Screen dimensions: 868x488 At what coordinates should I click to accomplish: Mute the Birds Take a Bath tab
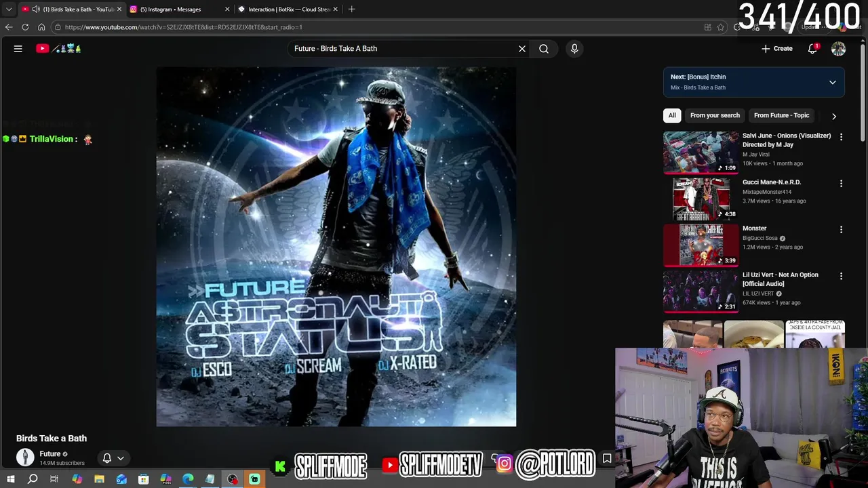36,9
